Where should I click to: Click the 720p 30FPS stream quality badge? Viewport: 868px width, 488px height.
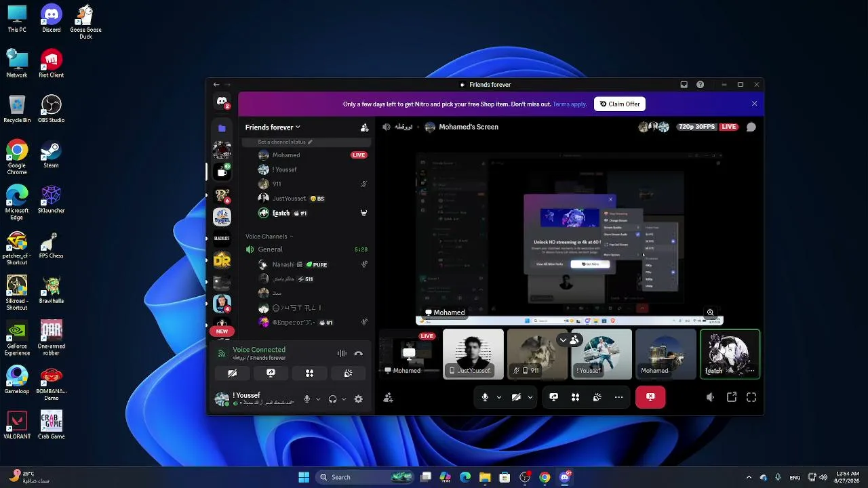pos(696,127)
